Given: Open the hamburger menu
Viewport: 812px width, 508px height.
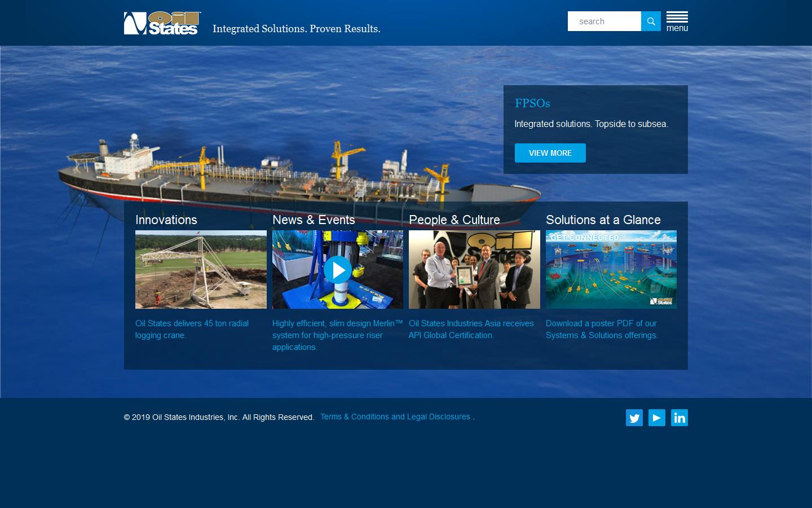Looking at the screenshot, I should tap(677, 22).
